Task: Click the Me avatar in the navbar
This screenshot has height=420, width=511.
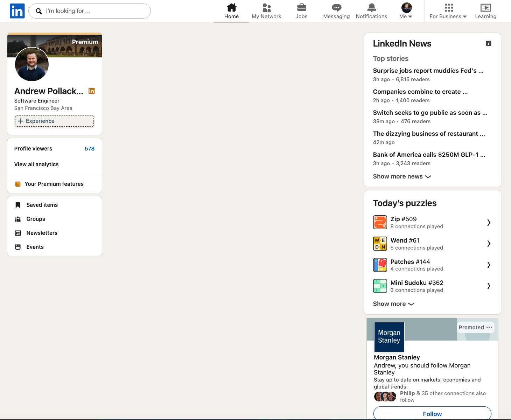Action: point(406,7)
